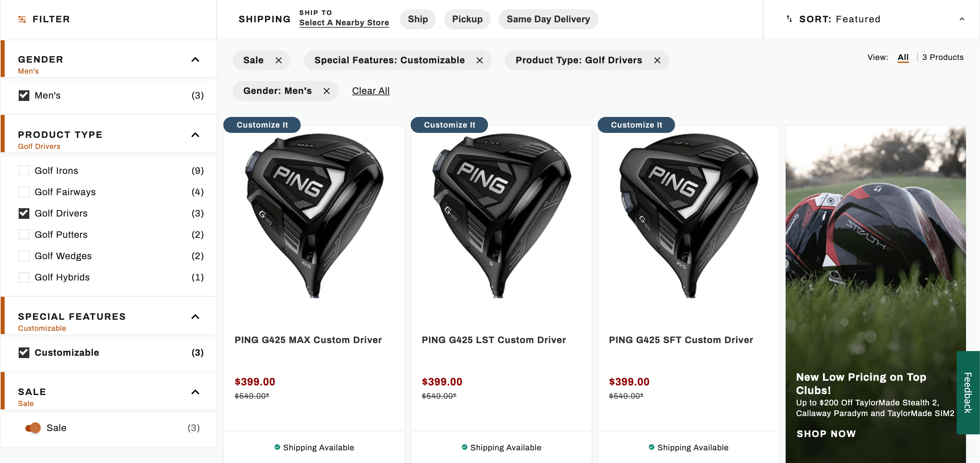Remove the Sale filter chip

(278, 60)
